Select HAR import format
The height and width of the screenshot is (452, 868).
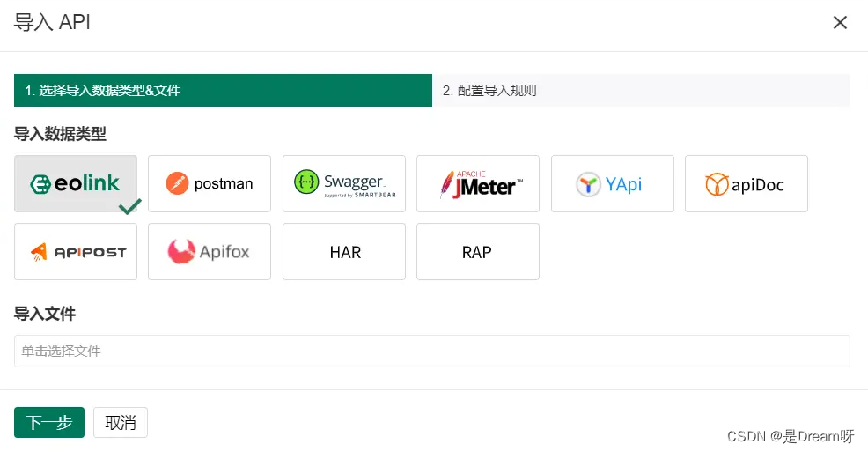coord(344,252)
